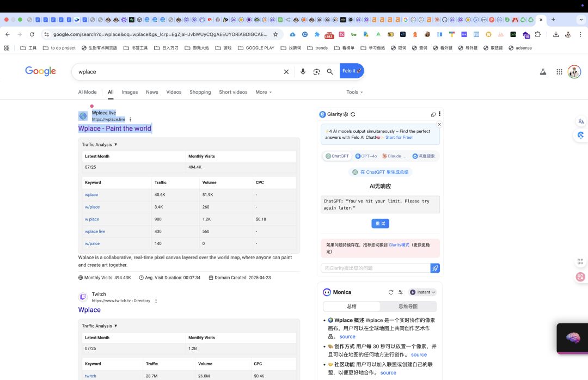This screenshot has height=380, width=588.
Task: Select 深度搜索 mode in Glarity
Action: (x=424, y=156)
